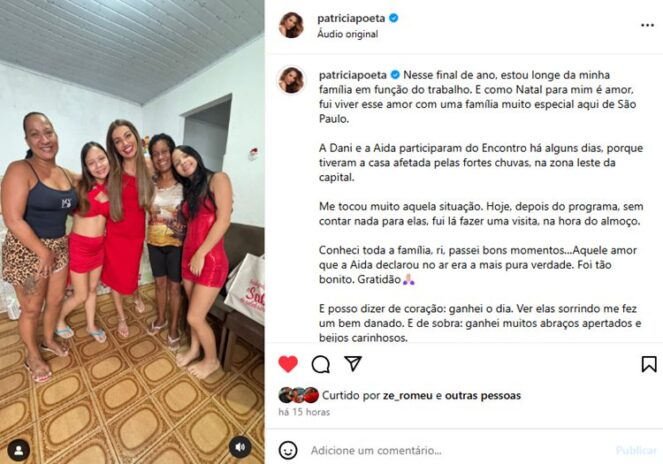Open patriciapoeta username in the caption
Image resolution: width=663 pixels, height=464 pixels.
(x=353, y=75)
